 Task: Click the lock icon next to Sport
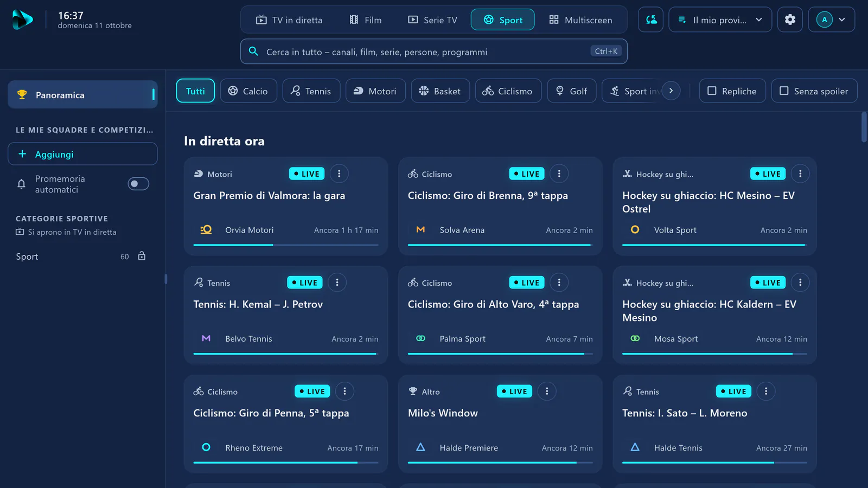142,256
